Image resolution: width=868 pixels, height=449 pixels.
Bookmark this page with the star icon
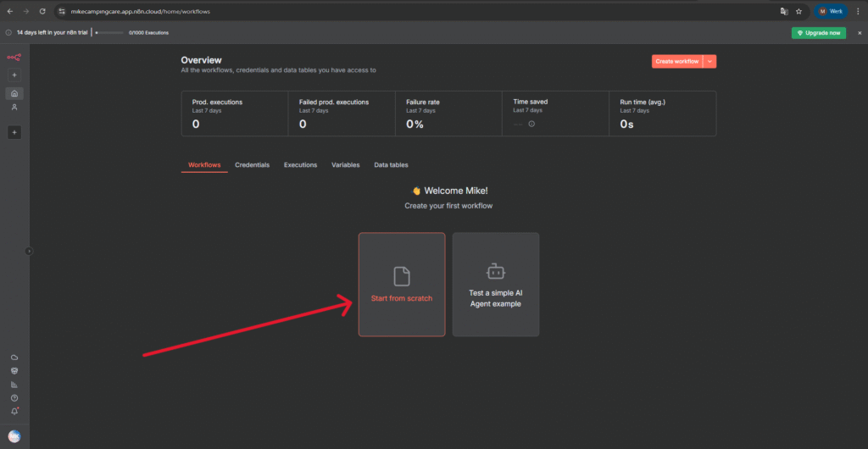click(798, 11)
